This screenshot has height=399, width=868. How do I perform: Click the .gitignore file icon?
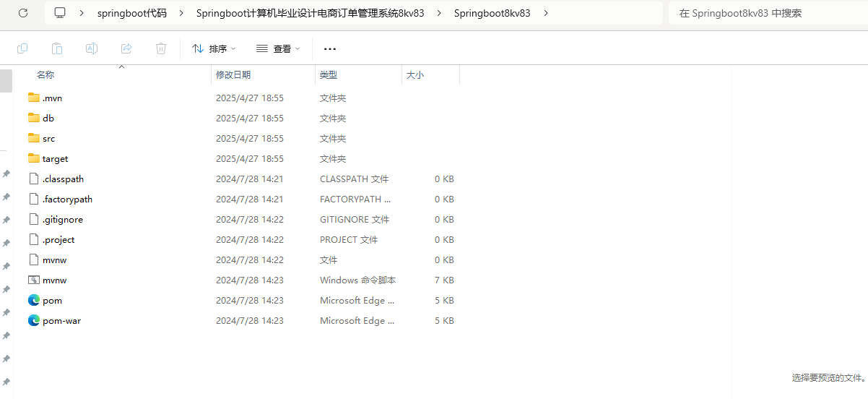tap(34, 219)
